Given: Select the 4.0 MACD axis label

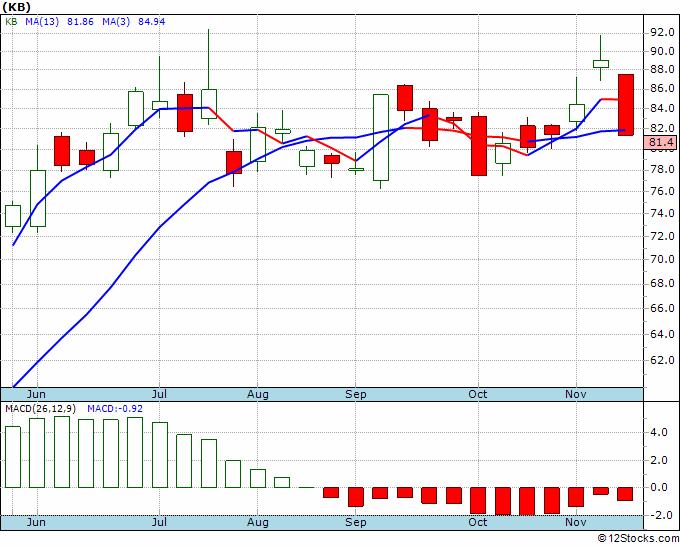Looking at the screenshot, I should coord(659,432).
